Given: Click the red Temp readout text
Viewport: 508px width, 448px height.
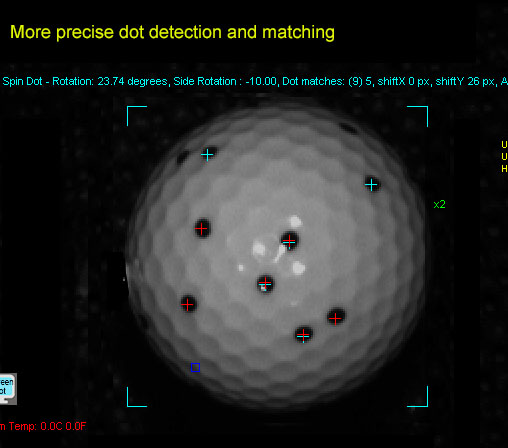Looking at the screenshot, I should point(43,426).
